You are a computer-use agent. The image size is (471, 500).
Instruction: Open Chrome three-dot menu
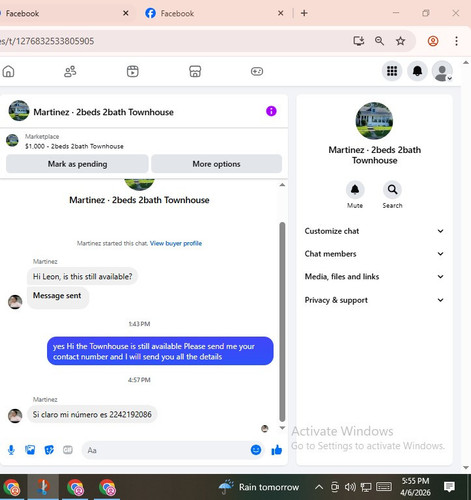tap(456, 41)
